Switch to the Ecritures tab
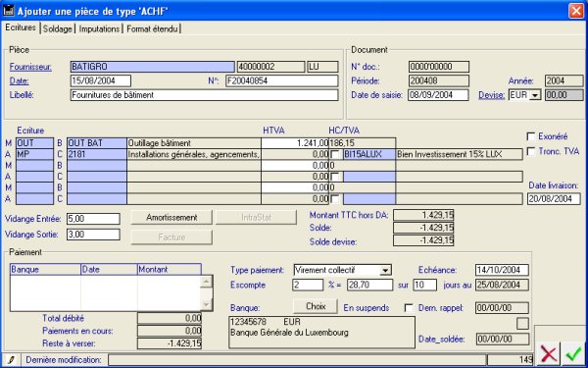The image size is (588, 368). coord(21,27)
